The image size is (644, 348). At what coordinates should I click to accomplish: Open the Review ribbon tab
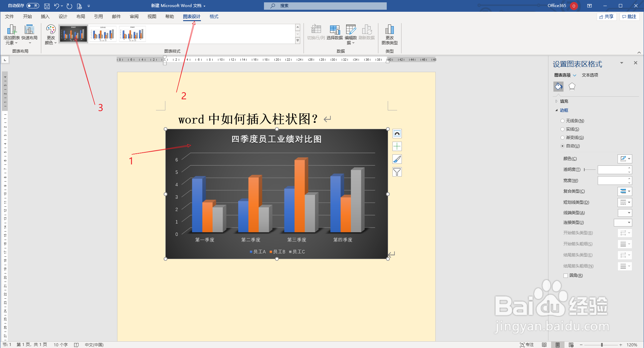134,16
